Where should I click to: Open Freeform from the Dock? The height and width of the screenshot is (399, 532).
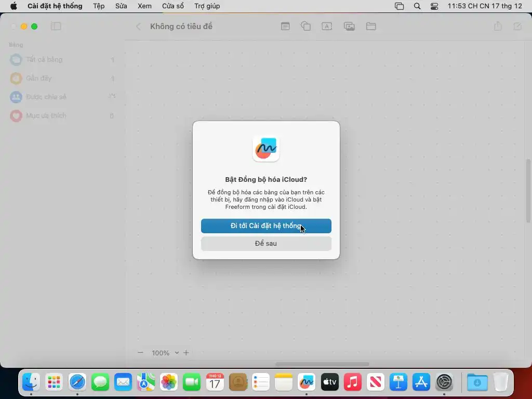pyautogui.click(x=307, y=382)
